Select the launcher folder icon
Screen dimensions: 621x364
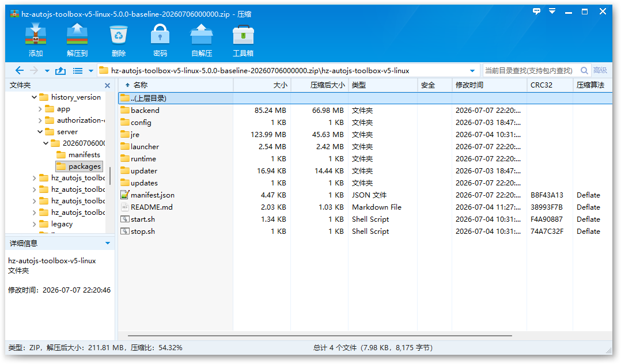point(125,146)
